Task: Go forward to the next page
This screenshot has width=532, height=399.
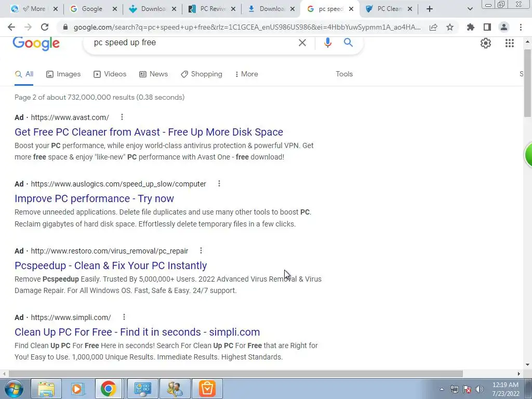Action: tap(28, 27)
